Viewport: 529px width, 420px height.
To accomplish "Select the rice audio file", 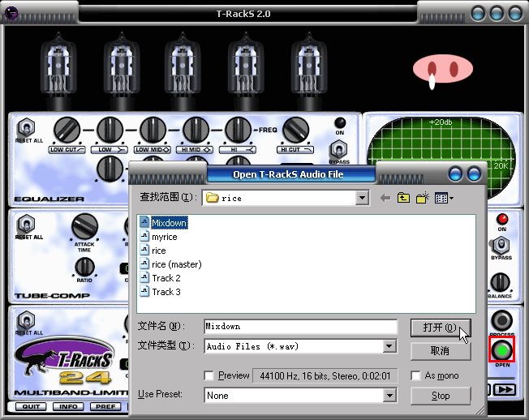I will (158, 251).
